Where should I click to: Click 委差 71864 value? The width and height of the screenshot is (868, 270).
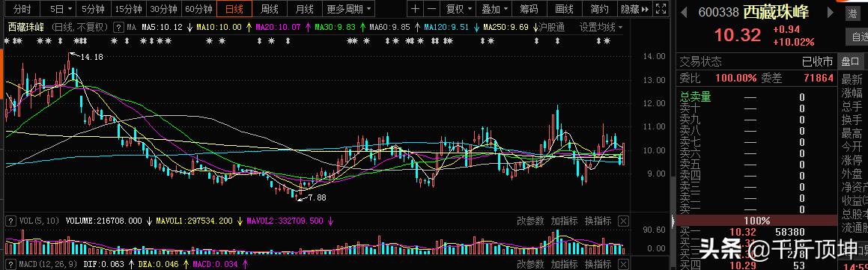(819, 78)
